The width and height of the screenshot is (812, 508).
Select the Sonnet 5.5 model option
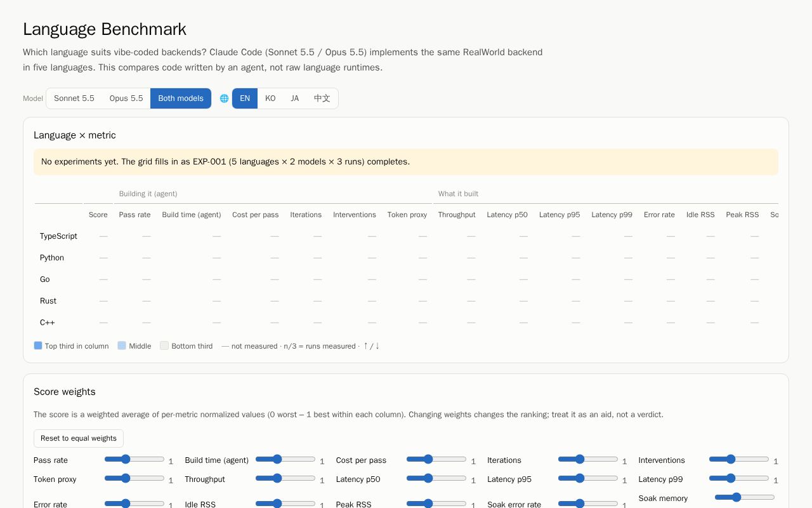click(x=74, y=98)
